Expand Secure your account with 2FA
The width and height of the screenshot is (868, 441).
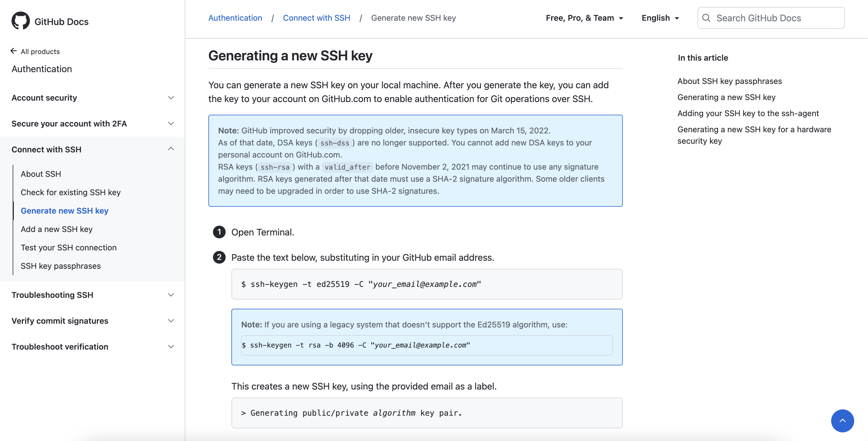(171, 124)
